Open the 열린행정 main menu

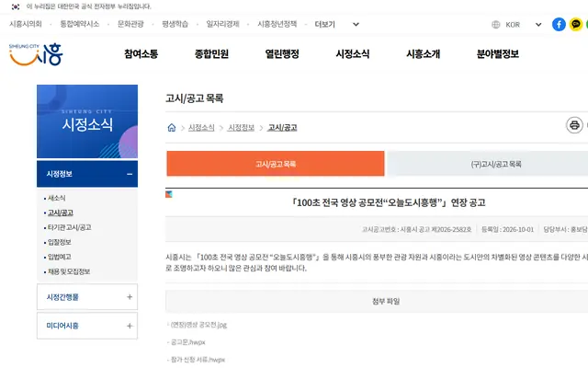pyautogui.click(x=282, y=54)
